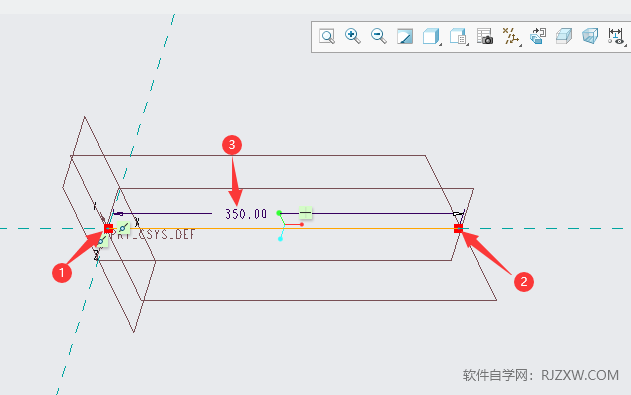Screen dimensions: 631x395
Task: Open the Sketcher display filters dropdown
Action: coord(617,36)
